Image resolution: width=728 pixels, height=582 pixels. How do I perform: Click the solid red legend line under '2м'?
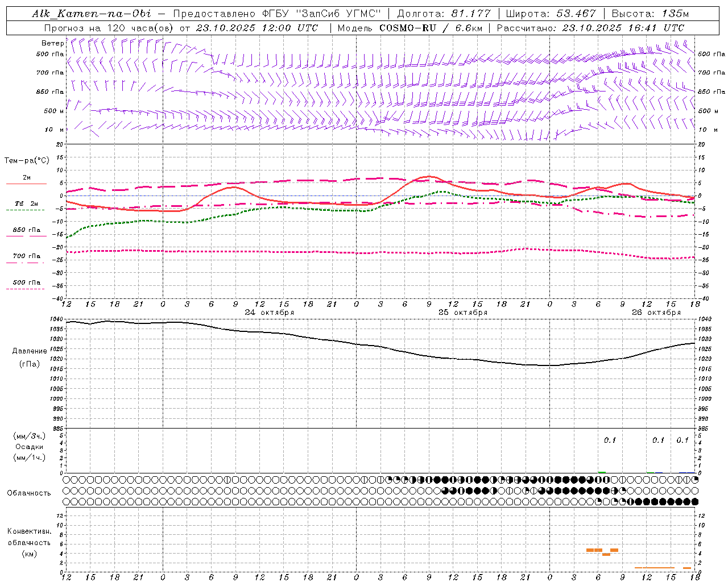(x=26, y=184)
